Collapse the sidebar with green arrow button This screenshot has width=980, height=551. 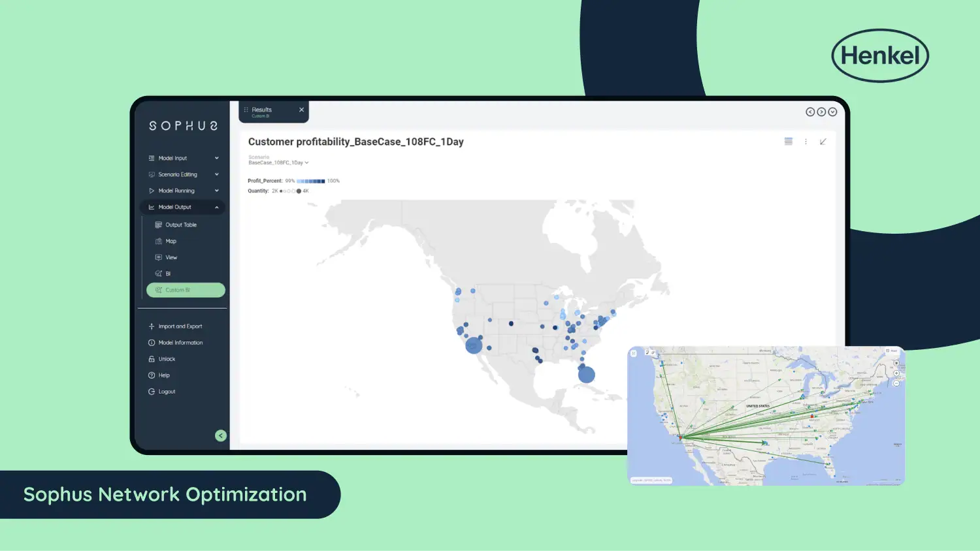tap(221, 435)
